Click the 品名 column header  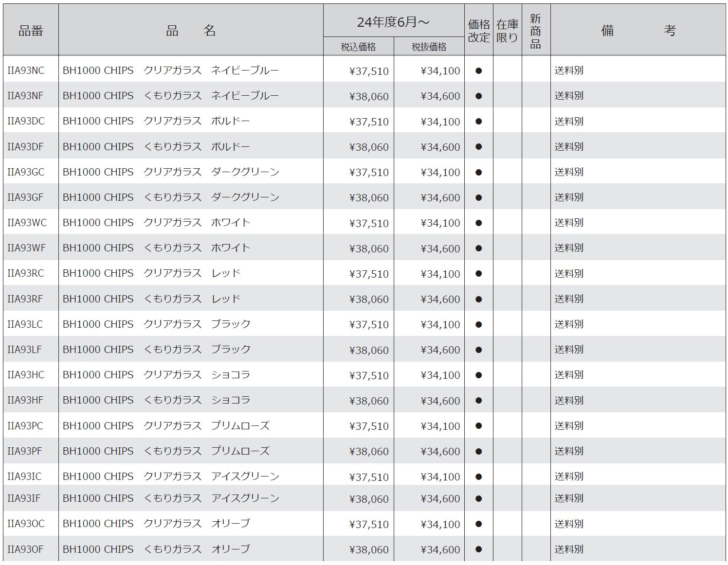(x=190, y=31)
